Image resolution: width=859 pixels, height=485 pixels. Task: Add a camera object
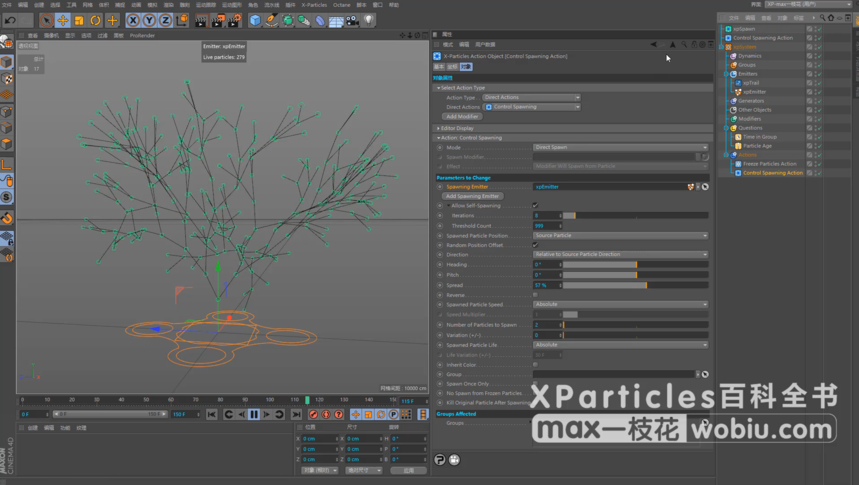[x=352, y=21]
